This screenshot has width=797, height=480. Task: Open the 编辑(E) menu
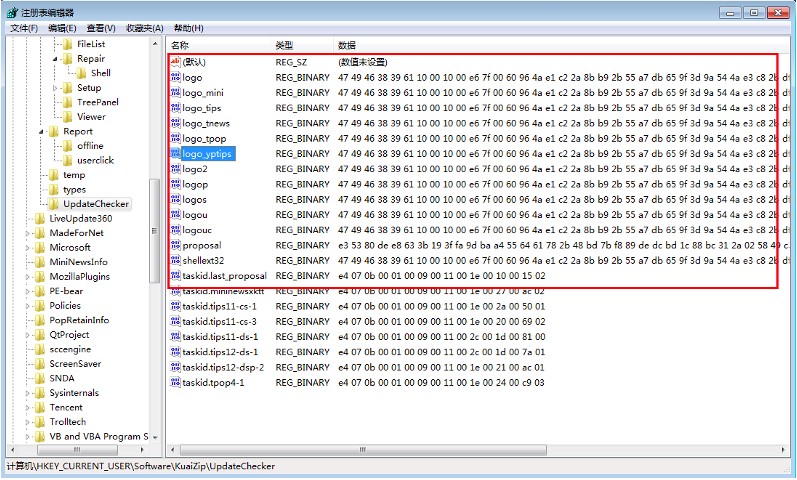pyautogui.click(x=62, y=28)
